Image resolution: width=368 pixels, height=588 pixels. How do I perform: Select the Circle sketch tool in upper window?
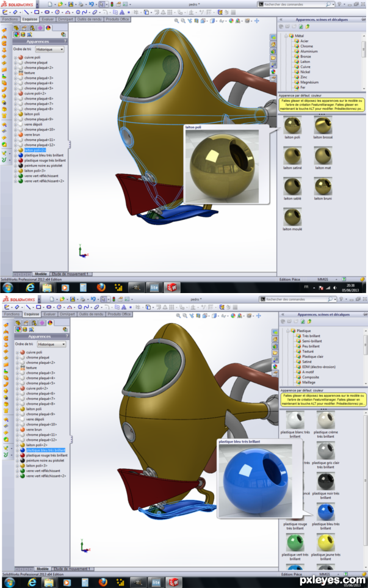pyautogui.click(x=57, y=12)
